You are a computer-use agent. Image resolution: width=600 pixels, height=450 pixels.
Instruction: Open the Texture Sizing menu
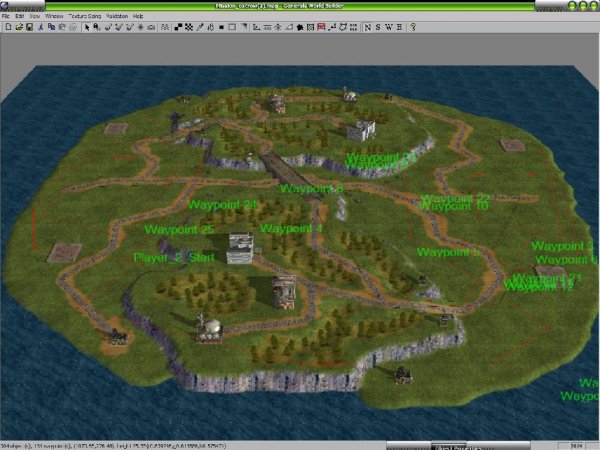pyautogui.click(x=85, y=16)
